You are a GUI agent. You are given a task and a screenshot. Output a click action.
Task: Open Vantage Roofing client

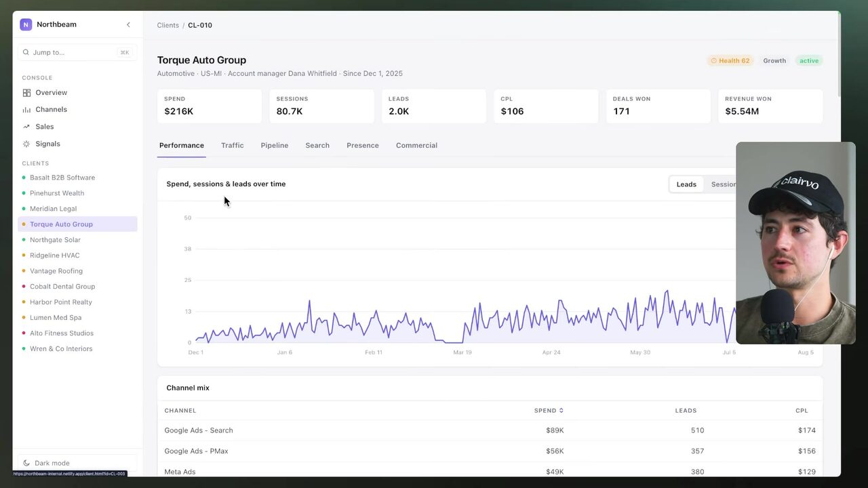[77, 271]
